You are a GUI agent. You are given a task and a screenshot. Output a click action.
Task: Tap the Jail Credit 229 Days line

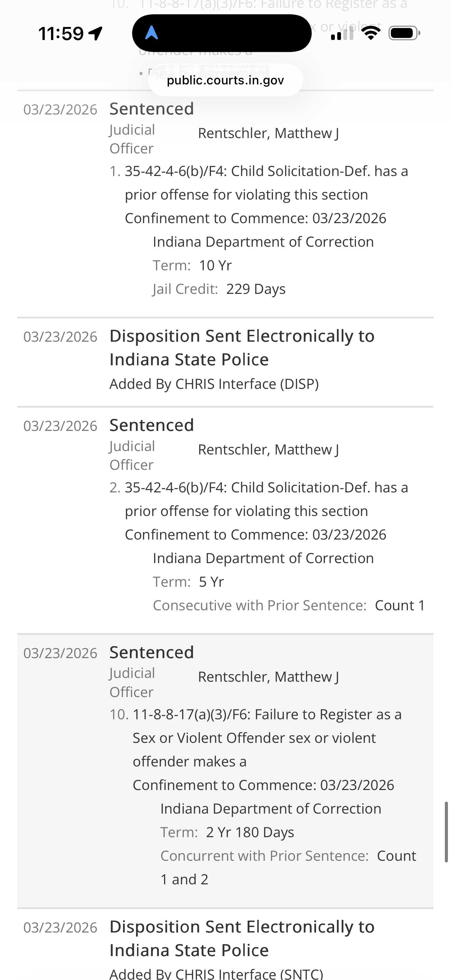coord(219,289)
